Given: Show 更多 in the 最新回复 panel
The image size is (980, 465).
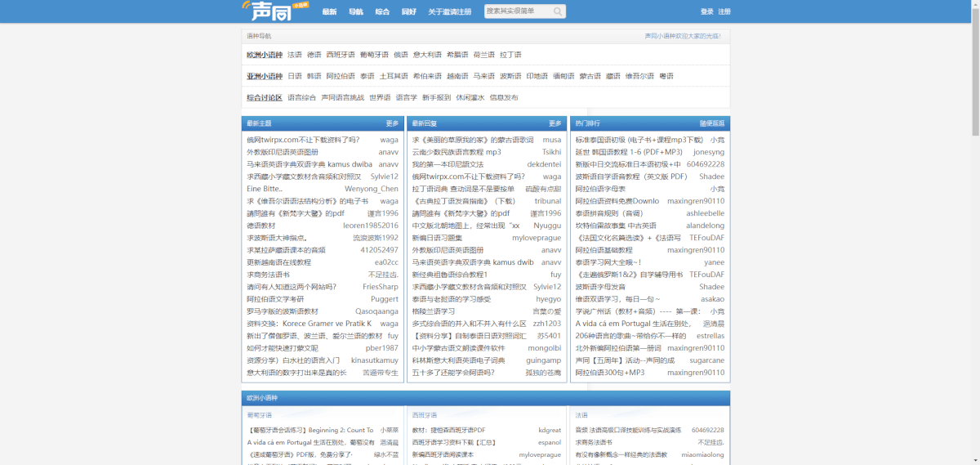Looking at the screenshot, I should tap(555, 123).
